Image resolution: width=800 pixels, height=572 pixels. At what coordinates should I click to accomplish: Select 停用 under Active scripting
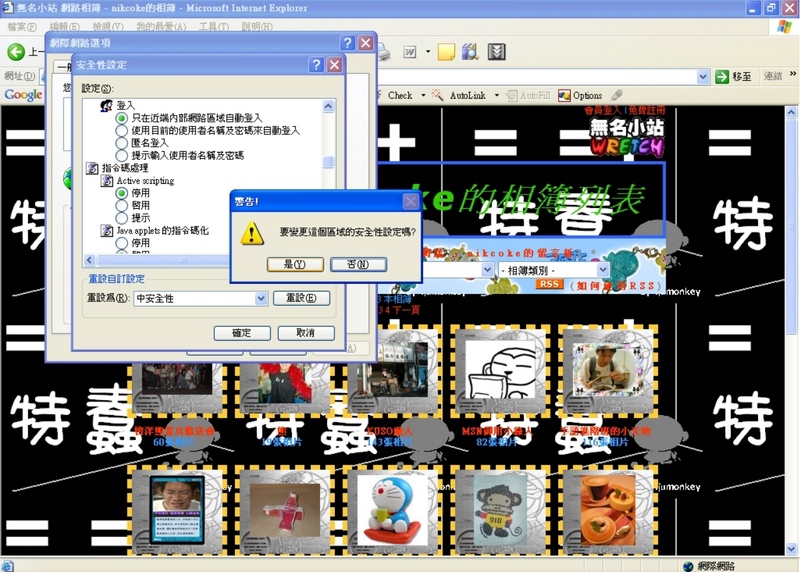coord(121,193)
